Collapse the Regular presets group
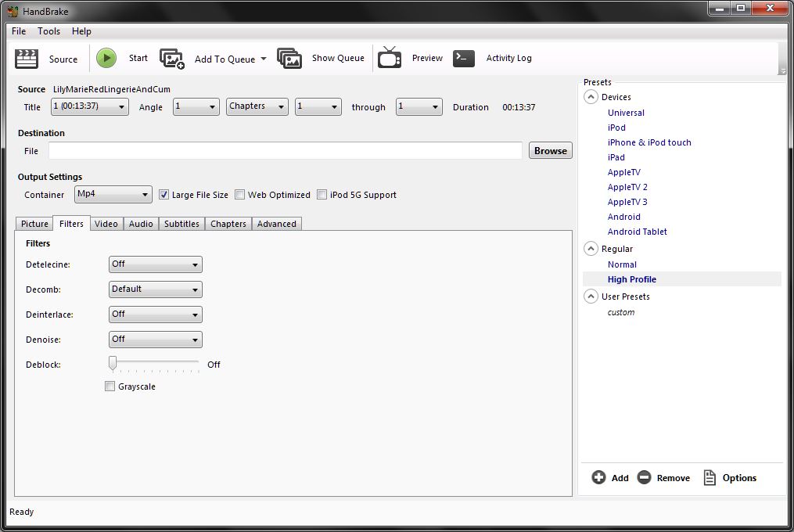 (591, 249)
